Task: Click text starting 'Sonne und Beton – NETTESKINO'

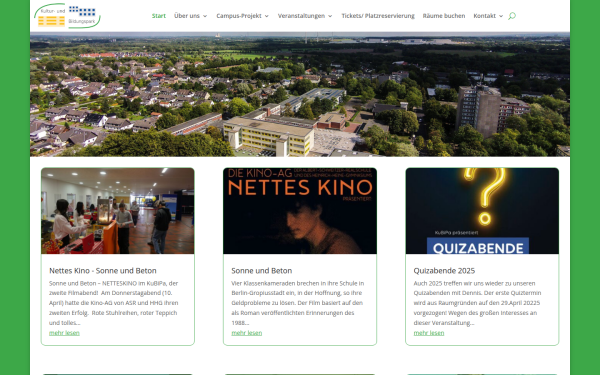Action: point(114,303)
